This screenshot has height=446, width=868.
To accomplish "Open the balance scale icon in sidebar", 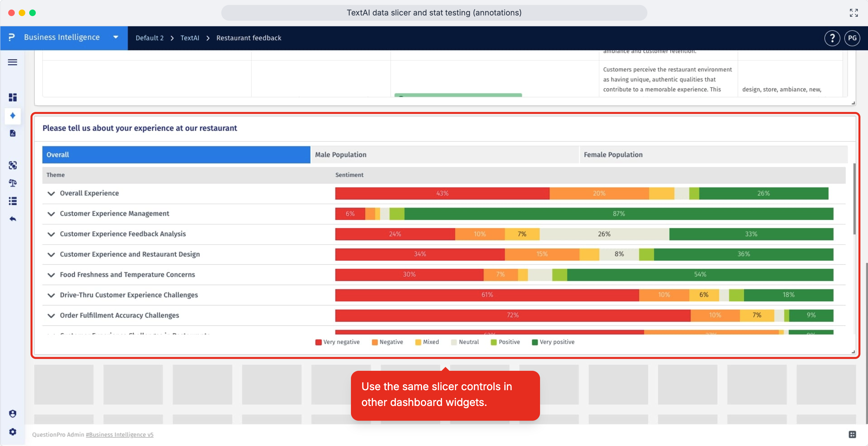I will 12,183.
